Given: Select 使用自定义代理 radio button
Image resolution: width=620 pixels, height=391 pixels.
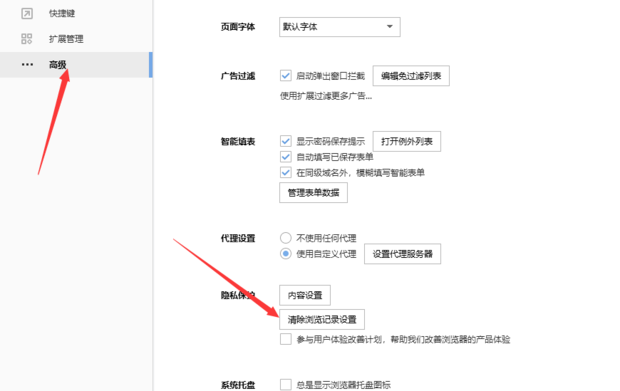Looking at the screenshot, I should [x=285, y=253].
